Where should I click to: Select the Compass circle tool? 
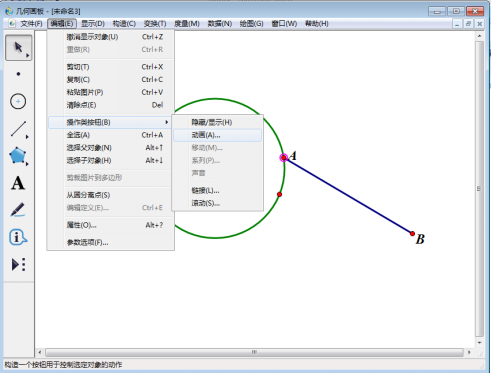tap(18, 101)
